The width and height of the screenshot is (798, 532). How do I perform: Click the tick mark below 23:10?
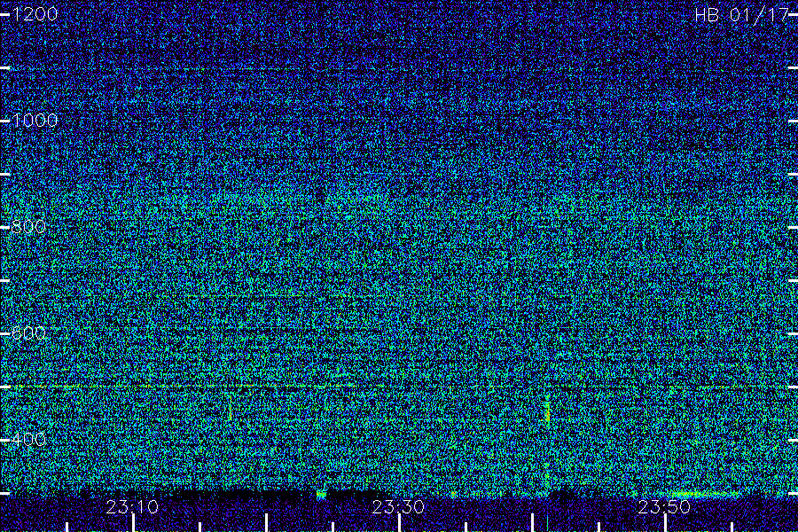133,523
